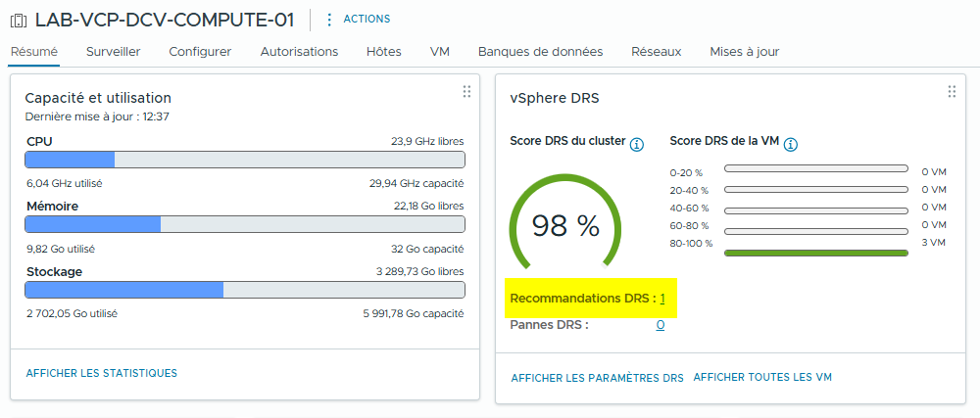Open the Pannes DRS count link
The image size is (980, 418).
[x=660, y=325]
